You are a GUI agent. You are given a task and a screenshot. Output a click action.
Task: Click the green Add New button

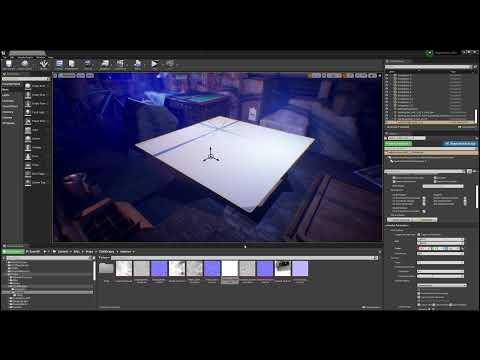pos(13,252)
